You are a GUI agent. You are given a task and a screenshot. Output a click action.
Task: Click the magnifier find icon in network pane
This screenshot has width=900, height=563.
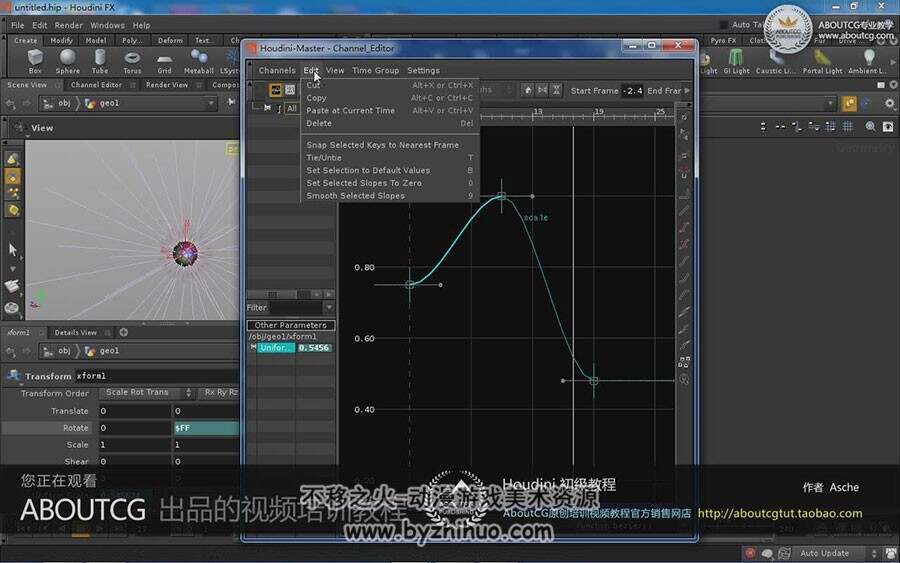click(x=871, y=126)
